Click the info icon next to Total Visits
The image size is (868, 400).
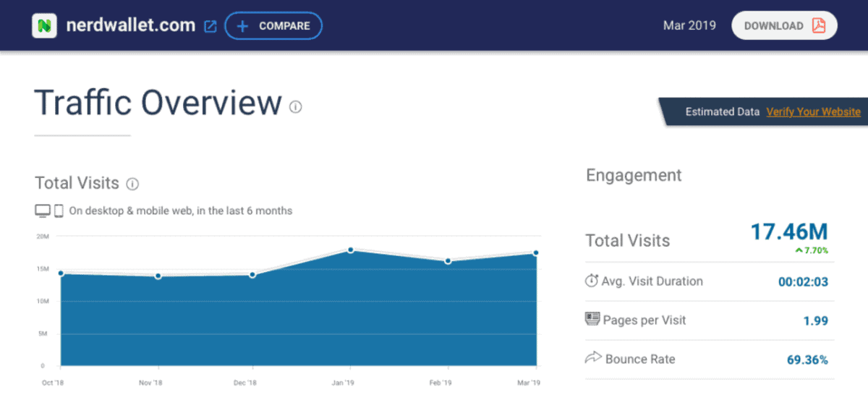click(132, 184)
